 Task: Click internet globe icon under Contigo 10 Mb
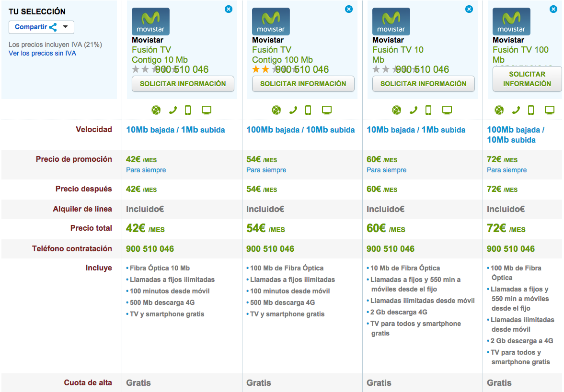pos(156,110)
